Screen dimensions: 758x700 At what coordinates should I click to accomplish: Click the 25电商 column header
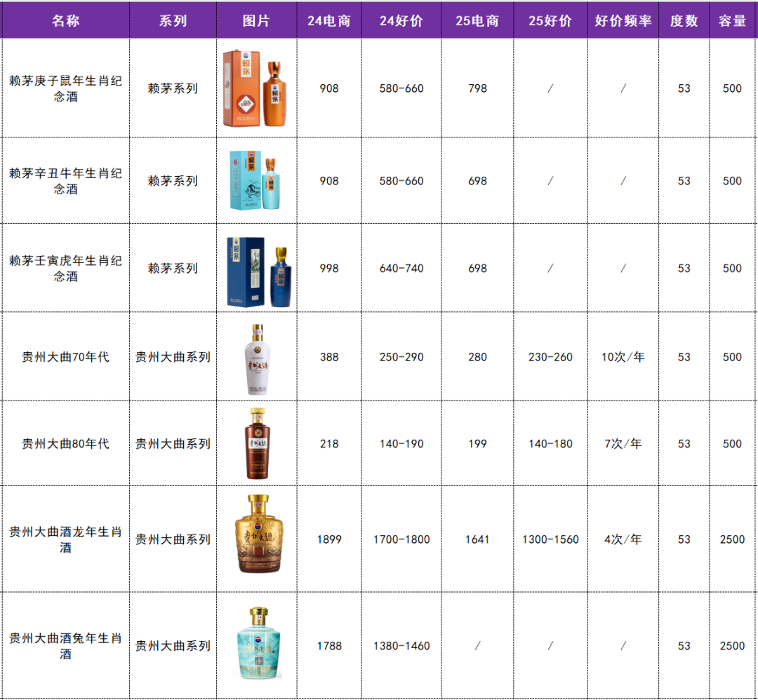coord(477,20)
